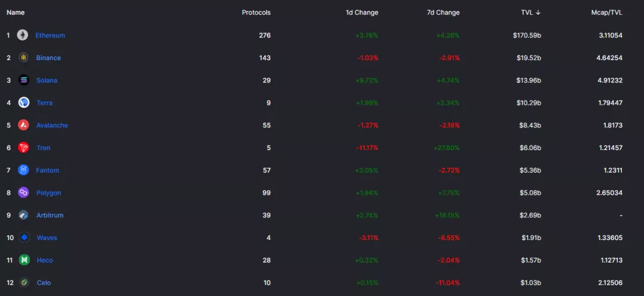Open the Arbitrum chain name link

(x=49, y=215)
